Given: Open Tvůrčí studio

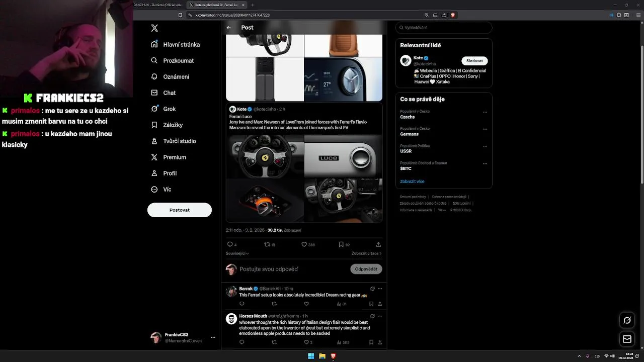Looking at the screenshot, I should [x=174, y=141].
